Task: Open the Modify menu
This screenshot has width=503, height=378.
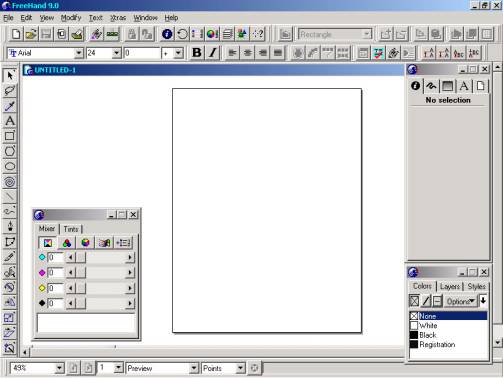Action: tap(71, 18)
